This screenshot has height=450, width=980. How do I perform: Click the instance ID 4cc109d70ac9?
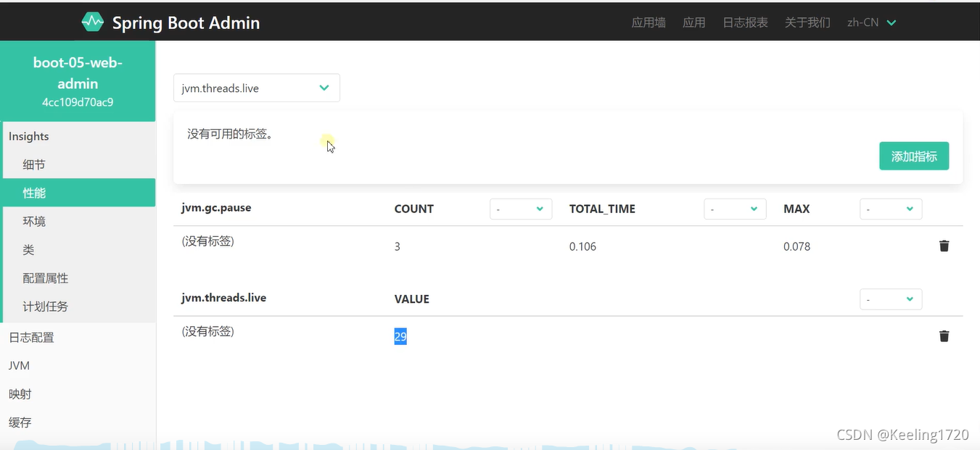tap(78, 102)
